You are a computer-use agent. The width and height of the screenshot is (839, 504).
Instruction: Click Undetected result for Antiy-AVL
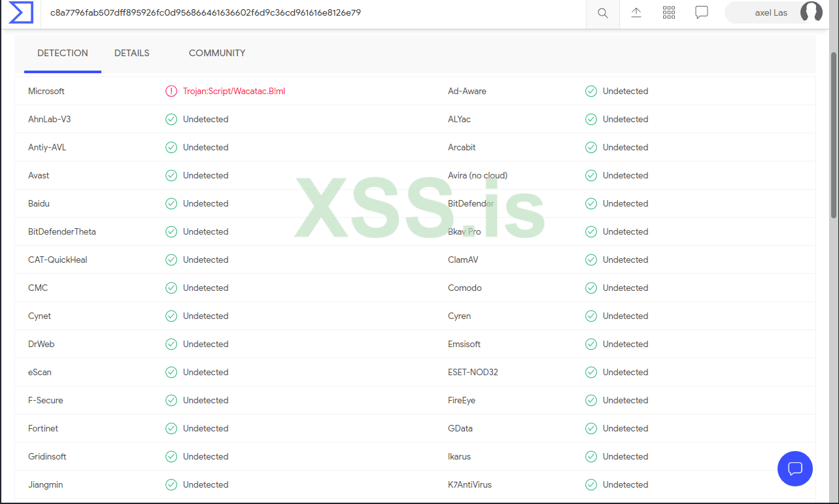click(206, 148)
